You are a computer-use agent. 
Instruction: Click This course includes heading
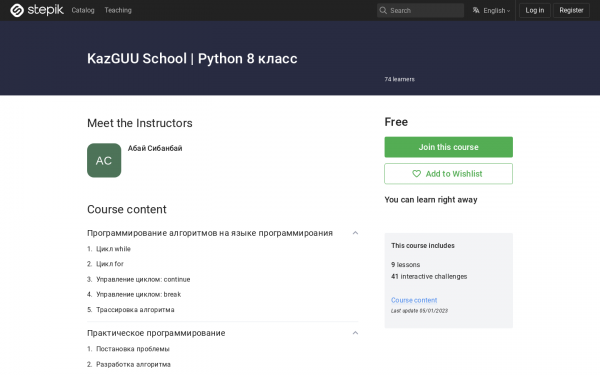tap(423, 246)
